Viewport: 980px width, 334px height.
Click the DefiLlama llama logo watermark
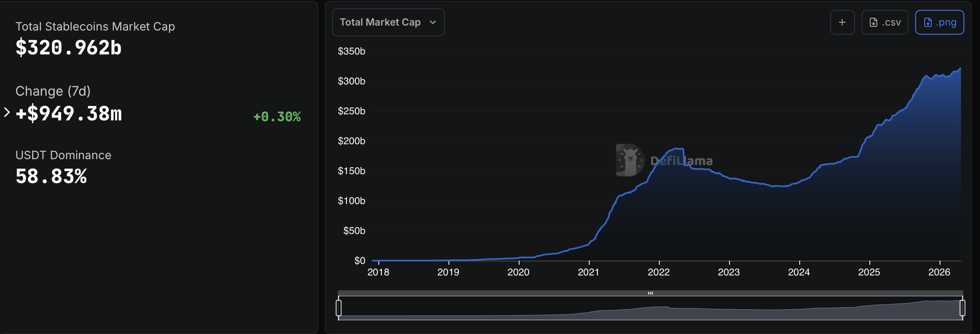point(630,160)
